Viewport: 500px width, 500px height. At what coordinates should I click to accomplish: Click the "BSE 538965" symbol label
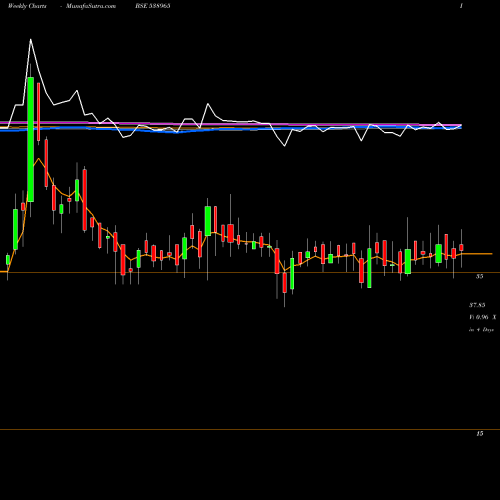tap(153, 6)
